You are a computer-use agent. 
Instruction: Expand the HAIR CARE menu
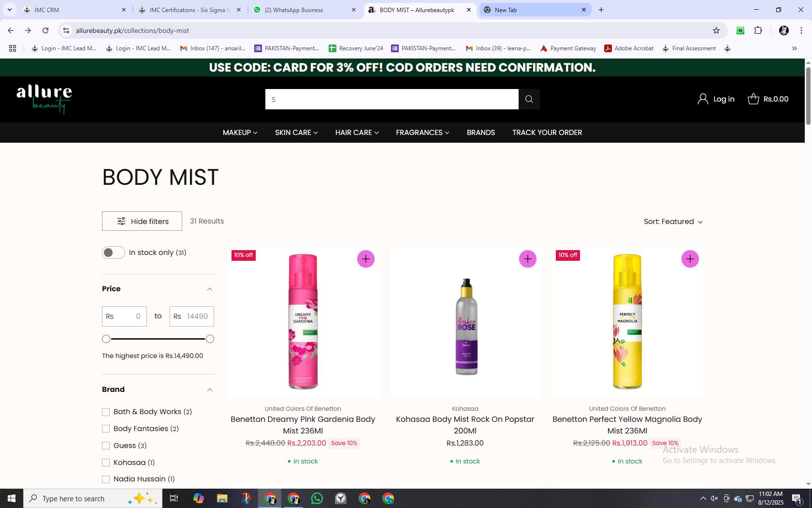tap(357, 133)
